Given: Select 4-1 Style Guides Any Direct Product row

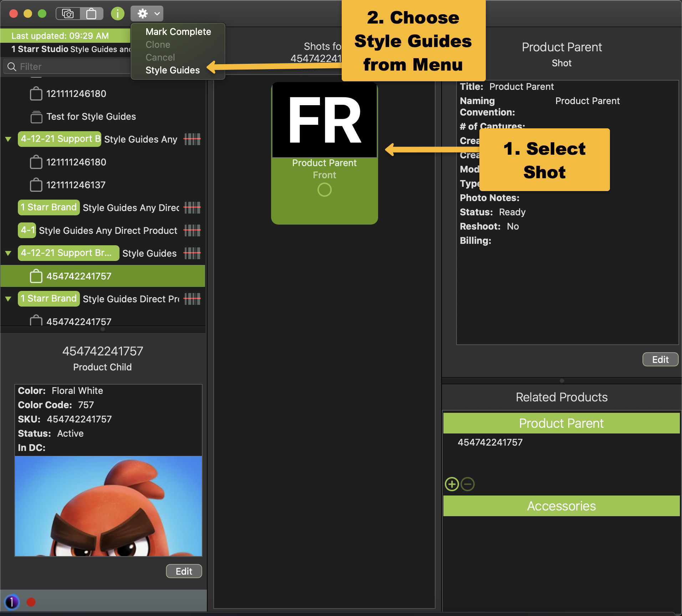Looking at the screenshot, I should point(103,230).
